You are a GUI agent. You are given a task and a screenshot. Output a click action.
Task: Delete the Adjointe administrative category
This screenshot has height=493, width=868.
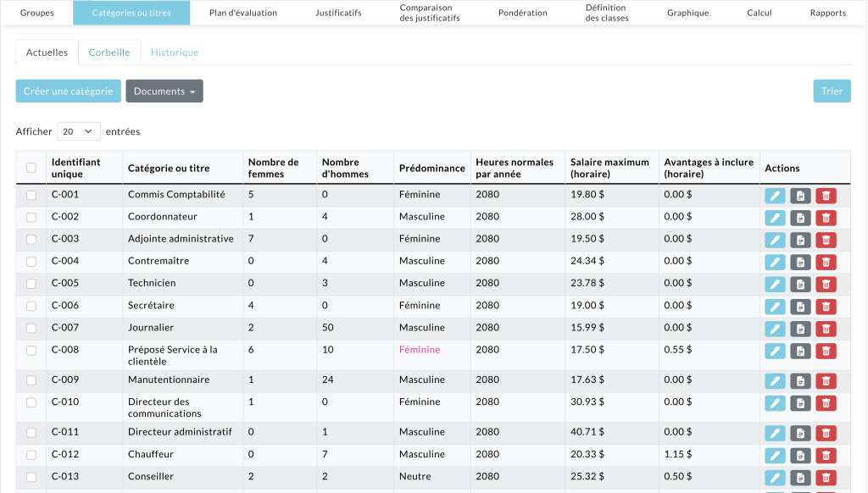click(826, 240)
